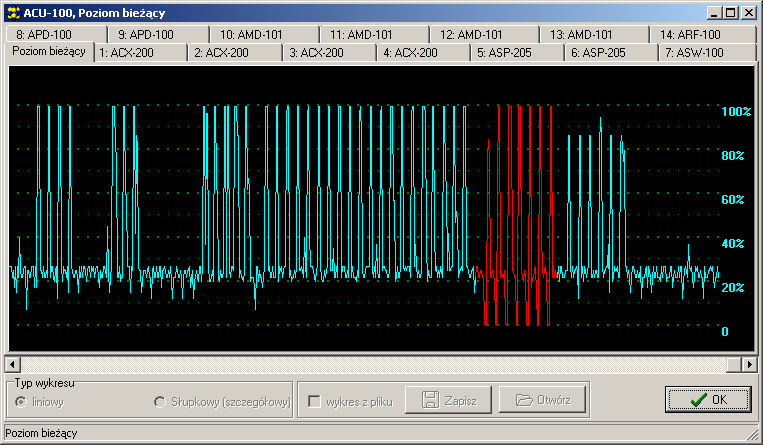
Task: Click the 40% axis label
Action: (x=732, y=243)
